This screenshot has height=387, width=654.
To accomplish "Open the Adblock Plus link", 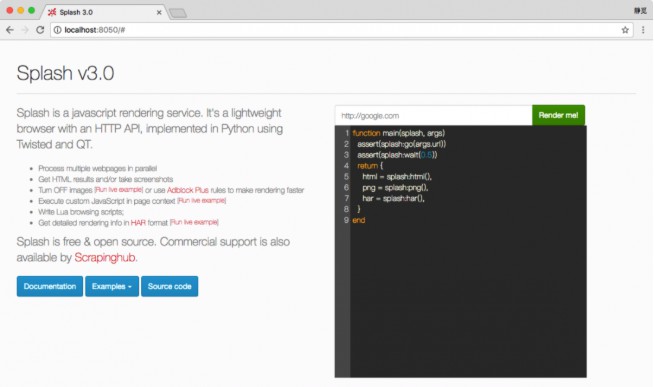I will point(188,190).
